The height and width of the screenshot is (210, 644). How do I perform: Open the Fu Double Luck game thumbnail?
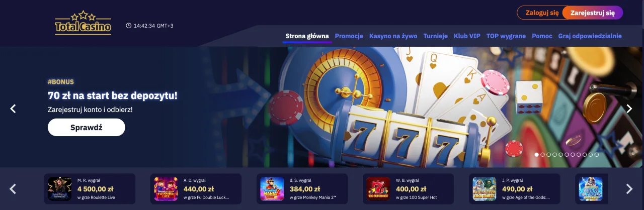tap(166, 189)
